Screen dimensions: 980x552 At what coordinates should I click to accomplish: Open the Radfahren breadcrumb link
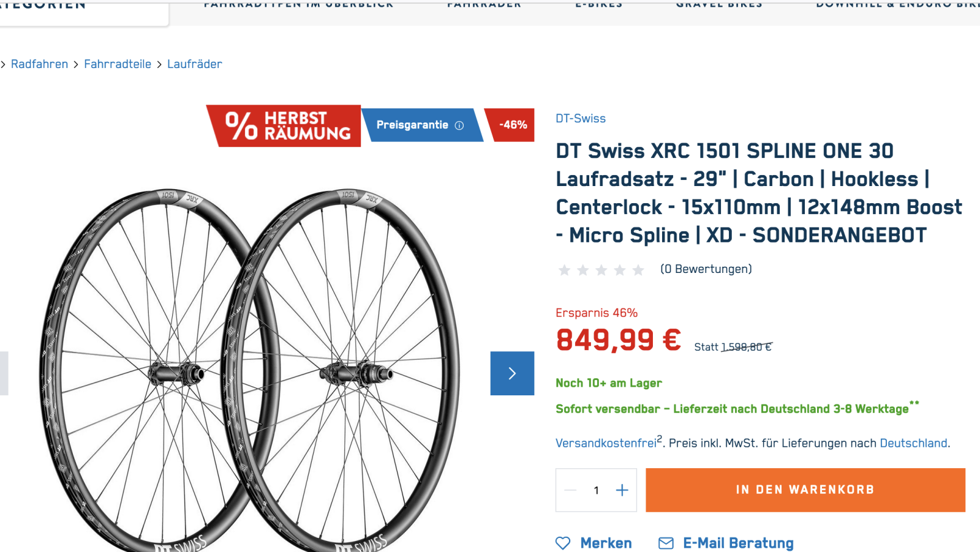point(39,64)
